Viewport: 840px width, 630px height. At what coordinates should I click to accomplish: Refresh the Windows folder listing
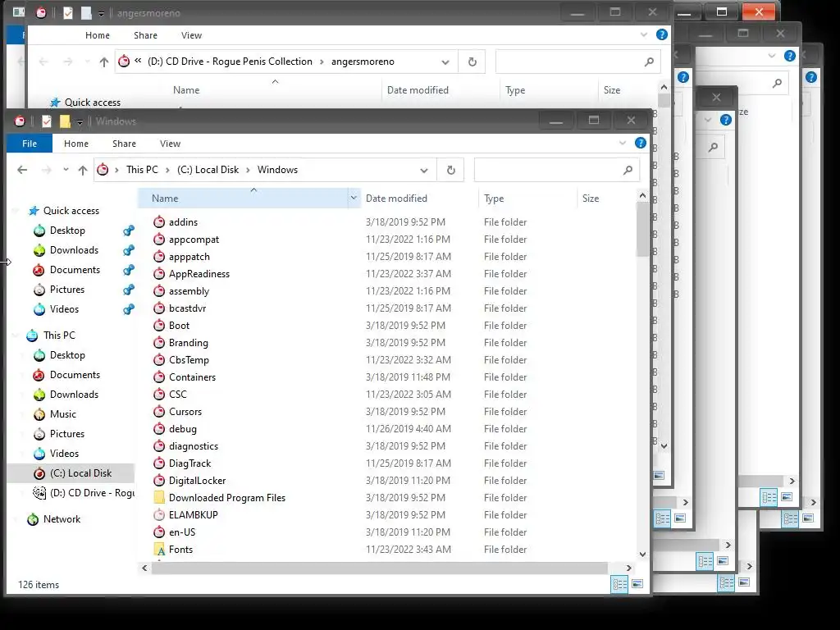click(x=450, y=170)
